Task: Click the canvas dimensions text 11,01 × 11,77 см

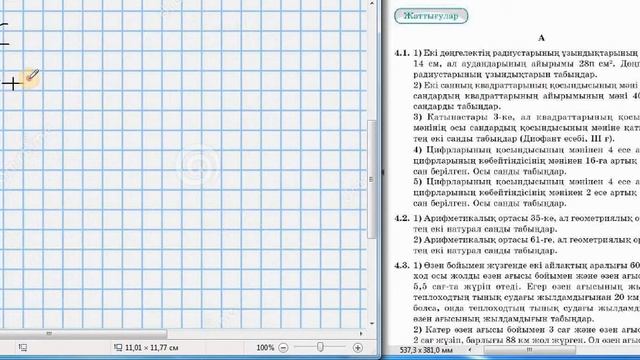Action: point(151,348)
